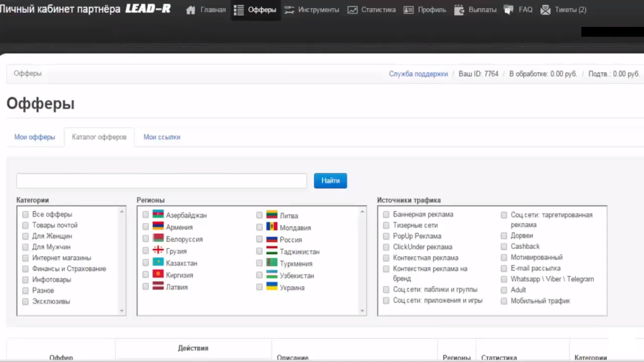Image resolution: width=644 pixels, height=362 pixels.
Task: Click the list icon beside Офферы
Action: click(x=239, y=10)
